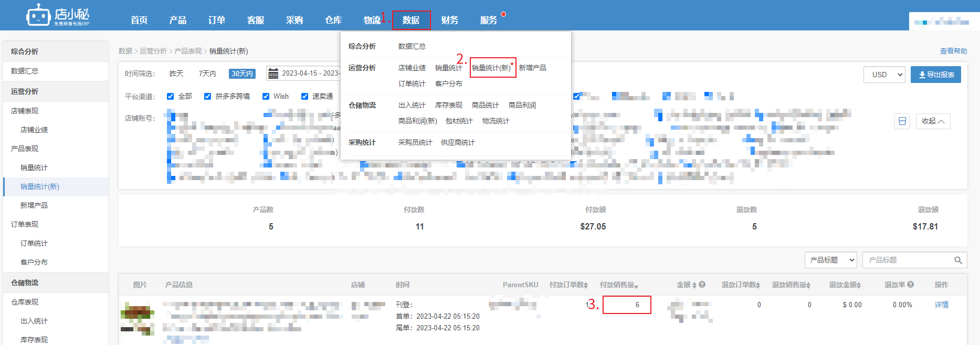This screenshot has height=345, width=980.
Task: Open 客服 in top navigation
Action: (256, 20)
